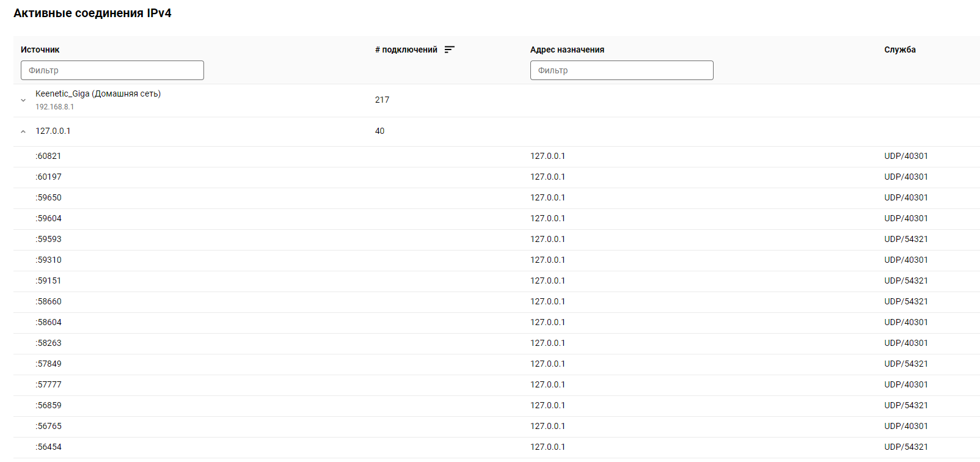The image size is (980, 462).
Task: Click UDP/54321 service in :59151 row
Action: pos(906,280)
